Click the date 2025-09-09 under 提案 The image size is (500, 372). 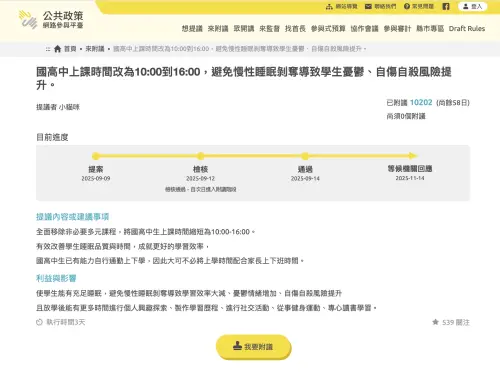96,179
